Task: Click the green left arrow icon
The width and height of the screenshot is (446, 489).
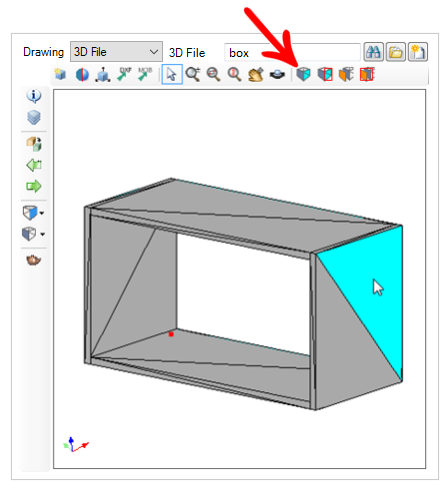Action: (34, 165)
